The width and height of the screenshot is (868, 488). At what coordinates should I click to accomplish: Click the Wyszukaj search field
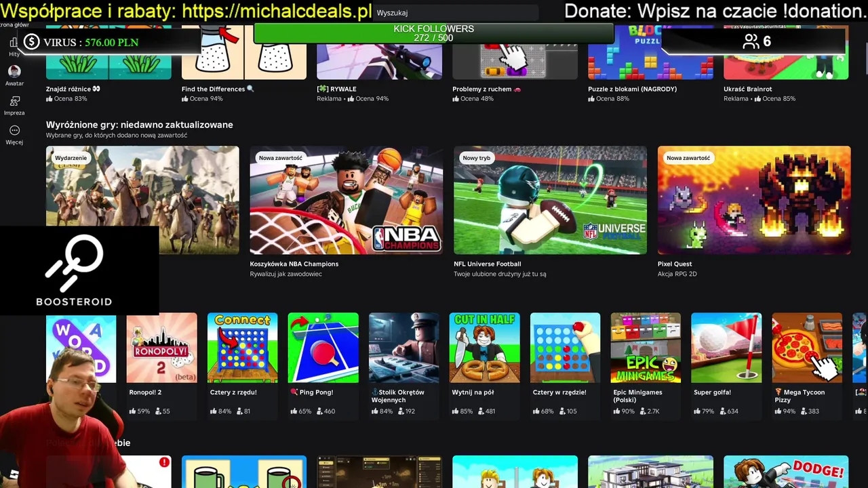click(454, 13)
